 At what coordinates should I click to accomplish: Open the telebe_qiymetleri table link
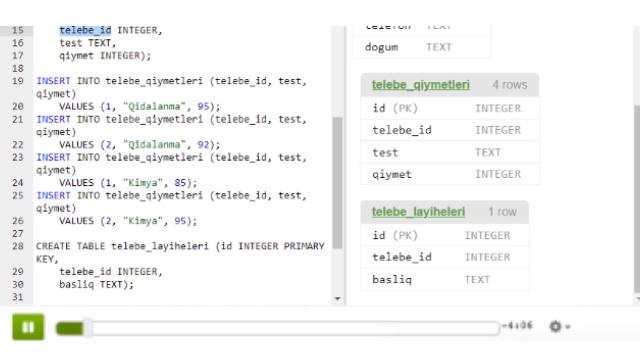[420, 85]
